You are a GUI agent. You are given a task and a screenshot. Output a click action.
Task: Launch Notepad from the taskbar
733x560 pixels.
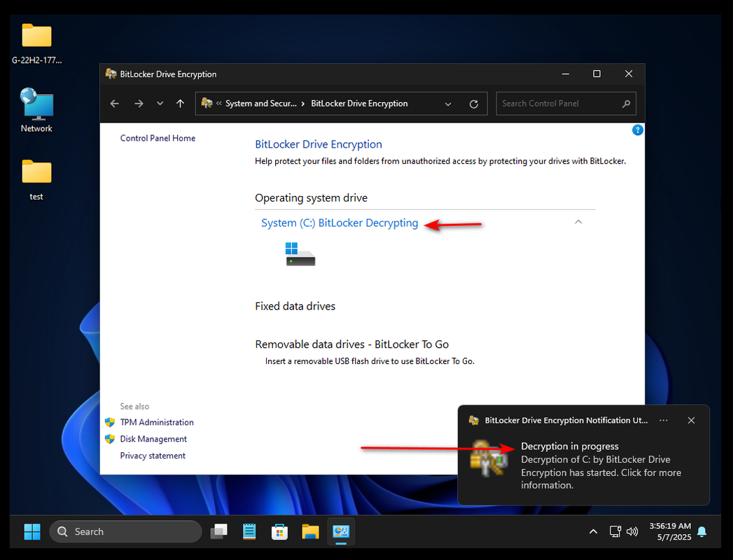pyautogui.click(x=249, y=531)
